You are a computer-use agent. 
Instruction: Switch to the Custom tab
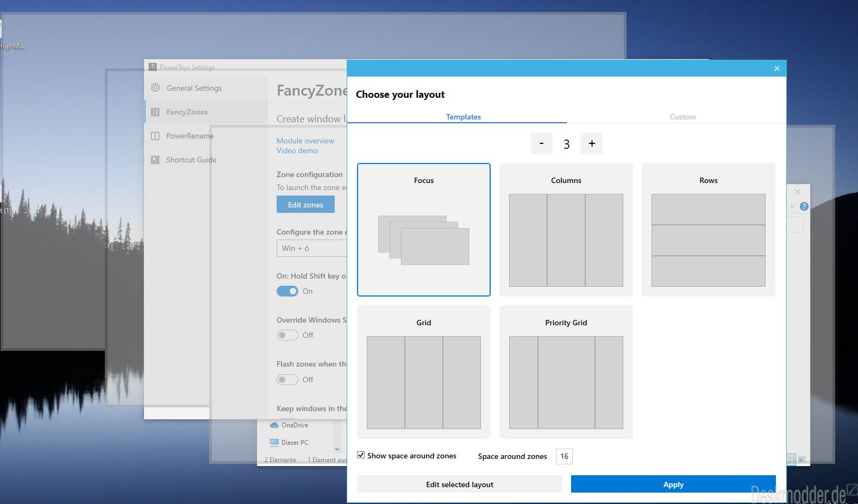pyautogui.click(x=682, y=117)
